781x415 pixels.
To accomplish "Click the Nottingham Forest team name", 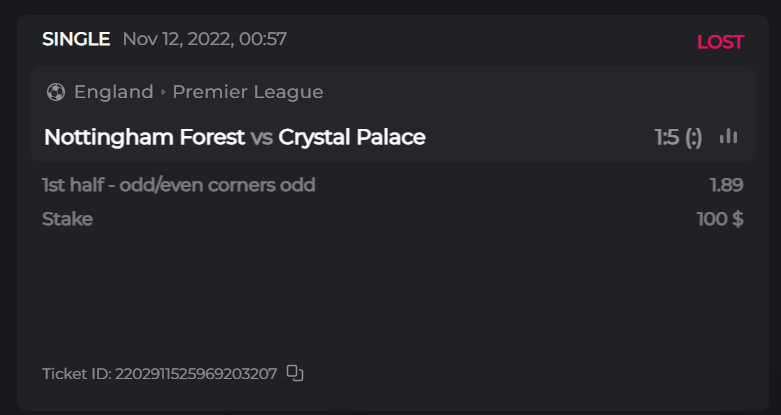I will (144, 137).
